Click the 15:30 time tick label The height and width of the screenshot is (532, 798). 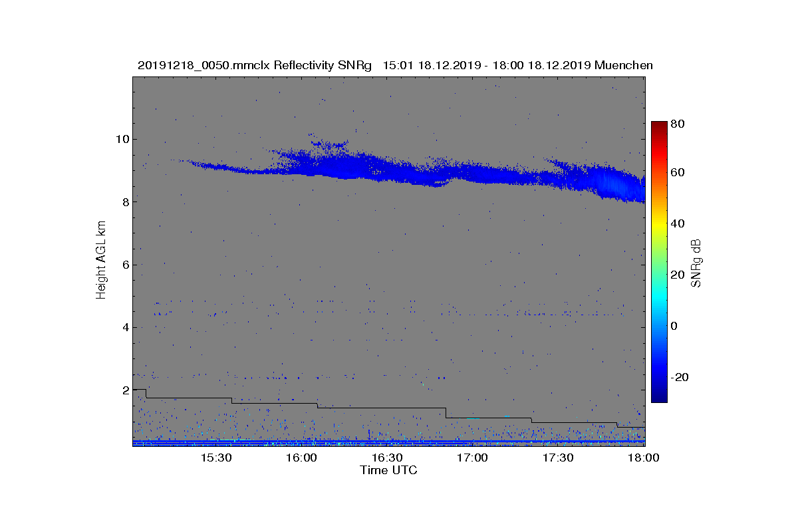(216, 458)
